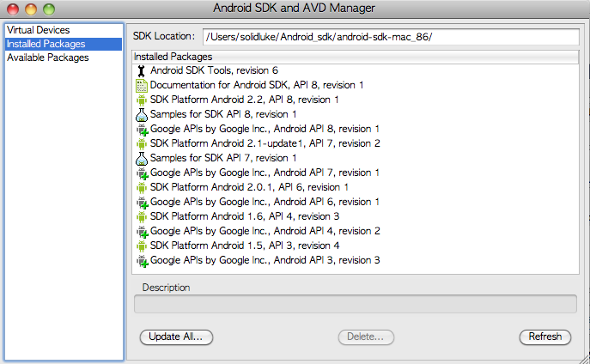590x364 pixels.
Task: Close the window with the red button
Action: [13, 9]
